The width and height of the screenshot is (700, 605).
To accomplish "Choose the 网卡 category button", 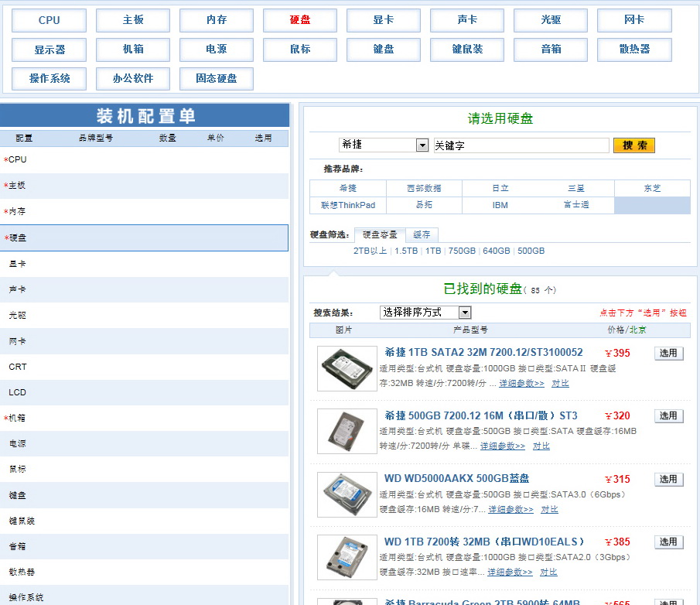I will coord(634,20).
